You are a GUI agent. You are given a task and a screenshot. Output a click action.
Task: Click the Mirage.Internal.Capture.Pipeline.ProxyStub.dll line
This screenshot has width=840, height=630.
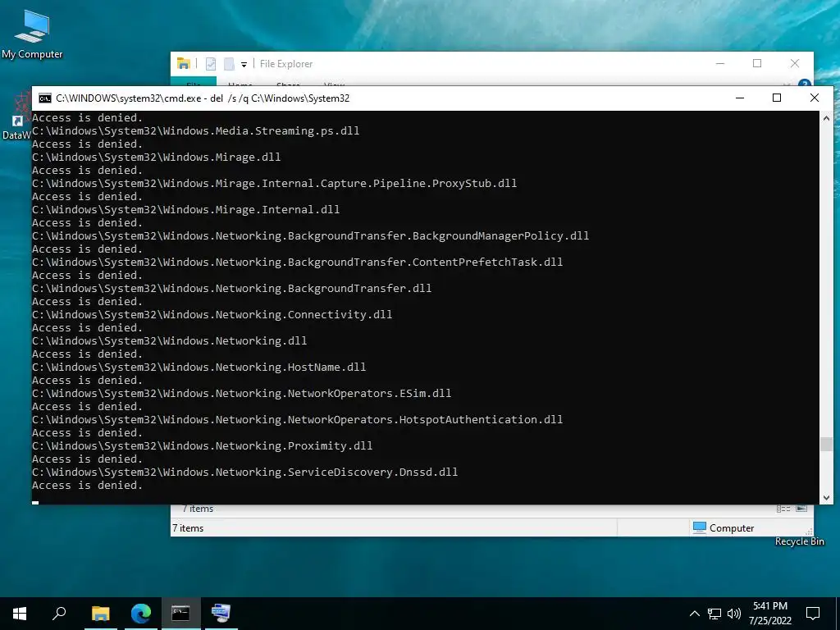click(x=275, y=183)
